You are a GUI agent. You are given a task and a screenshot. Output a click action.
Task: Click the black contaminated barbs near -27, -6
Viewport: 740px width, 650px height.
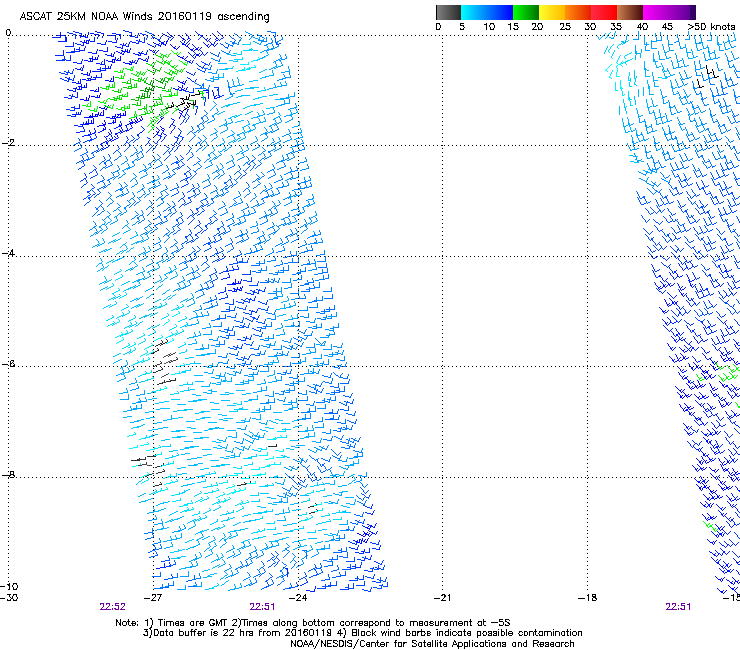(x=164, y=362)
